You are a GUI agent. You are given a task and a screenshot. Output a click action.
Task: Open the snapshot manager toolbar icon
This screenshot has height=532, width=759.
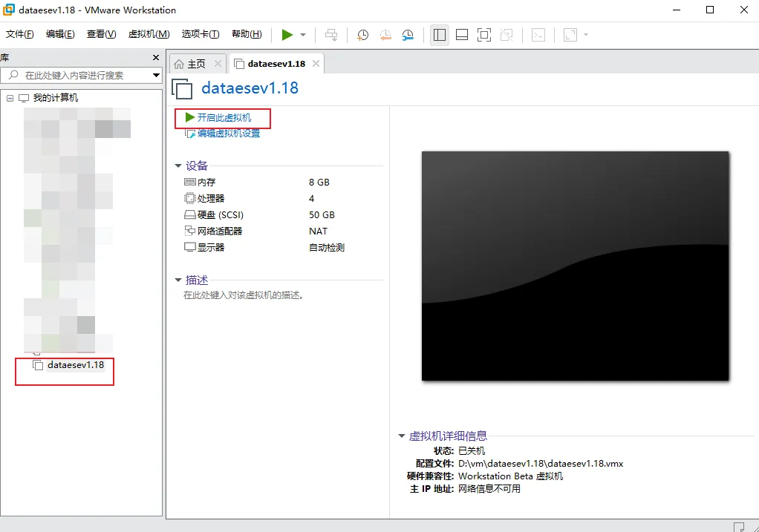pos(408,35)
